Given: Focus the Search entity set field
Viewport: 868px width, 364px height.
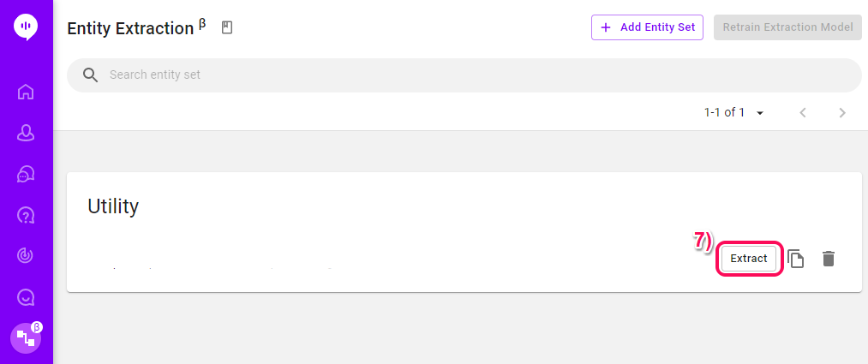Looking at the screenshot, I should pos(464,75).
